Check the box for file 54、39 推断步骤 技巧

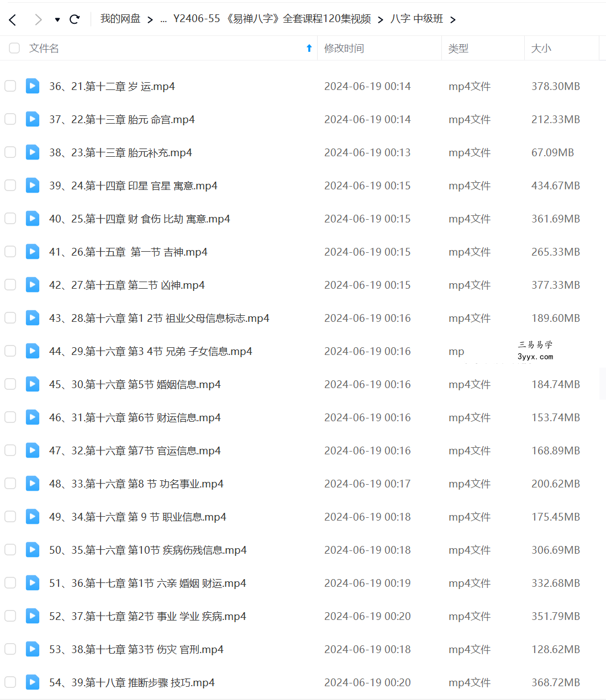(10, 682)
